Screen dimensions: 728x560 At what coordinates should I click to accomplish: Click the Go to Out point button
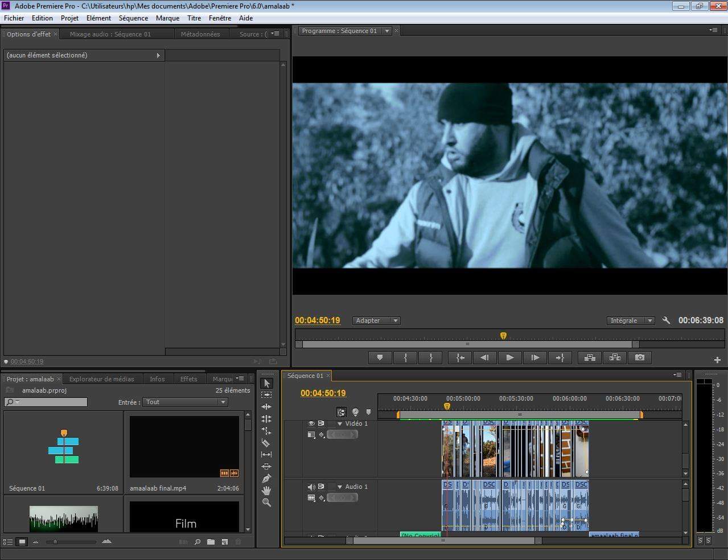[x=560, y=357]
